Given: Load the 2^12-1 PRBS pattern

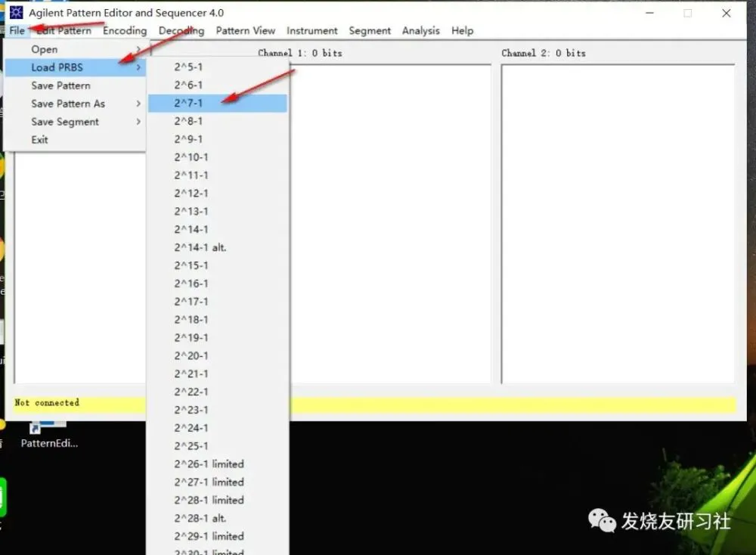Looking at the screenshot, I should [218, 193].
